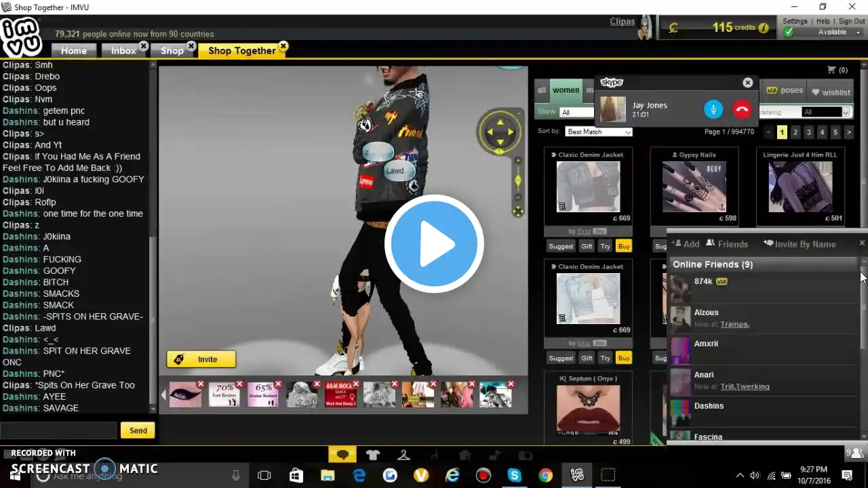Click the dimmed camera snapshot icon

(524, 455)
